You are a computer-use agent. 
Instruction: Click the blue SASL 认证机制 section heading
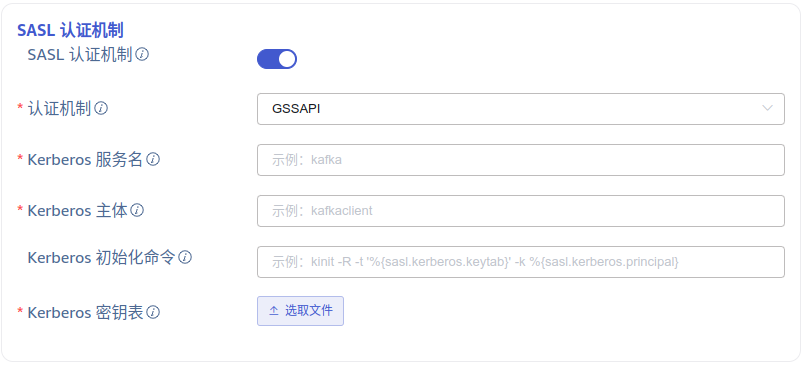point(70,30)
